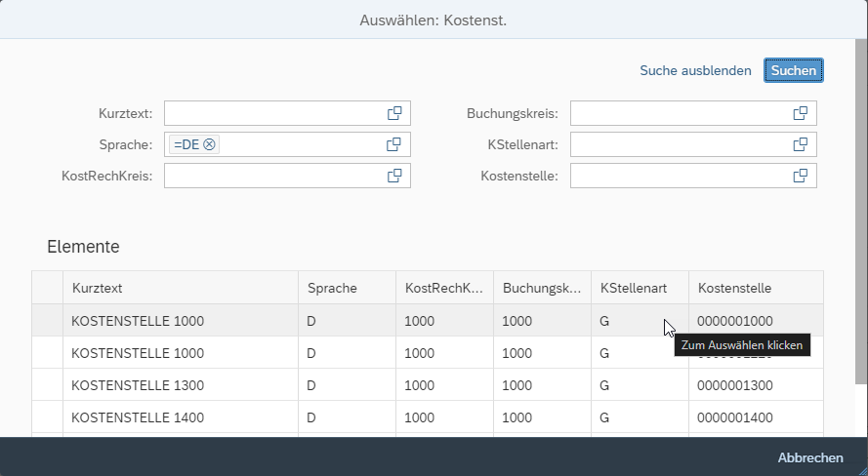The width and height of the screenshot is (868, 476).
Task: Click the Buchungsk... column header
Action: click(x=542, y=288)
